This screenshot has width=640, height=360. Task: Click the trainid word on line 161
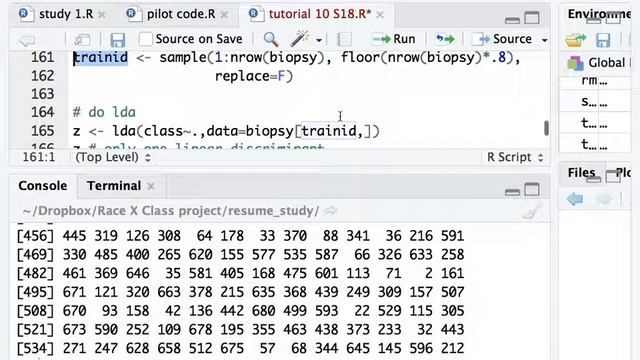(100, 57)
